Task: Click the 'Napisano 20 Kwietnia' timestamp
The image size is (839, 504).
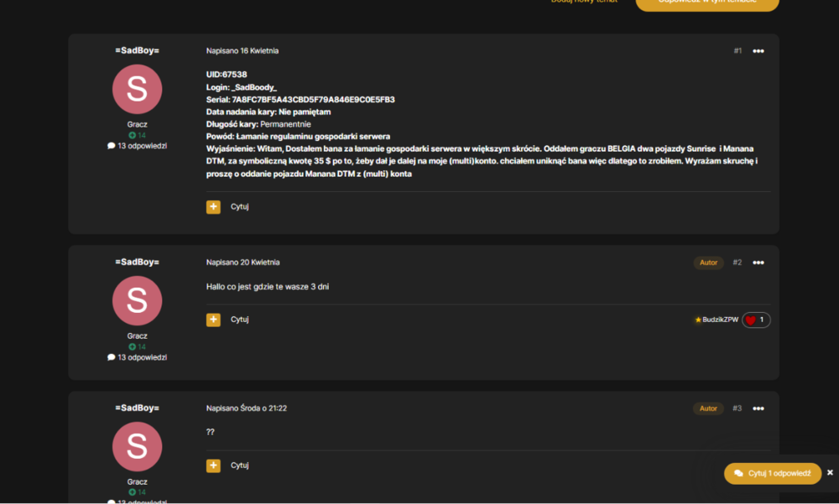Action: (x=243, y=262)
